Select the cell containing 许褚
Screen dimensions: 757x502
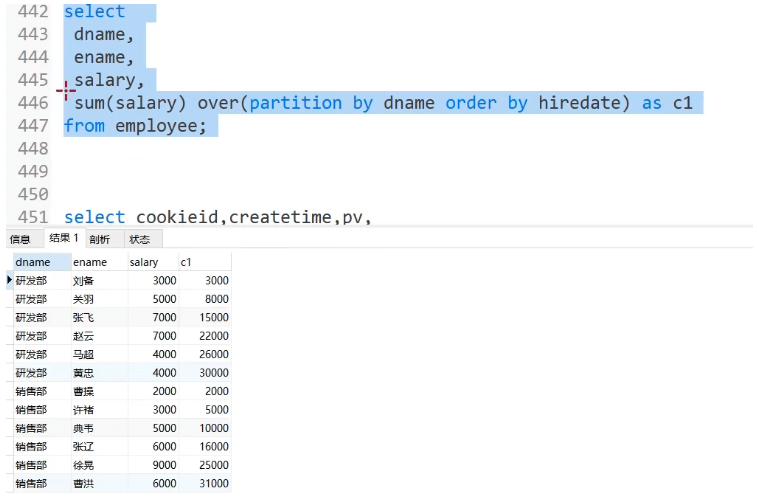[x=99, y=410]
